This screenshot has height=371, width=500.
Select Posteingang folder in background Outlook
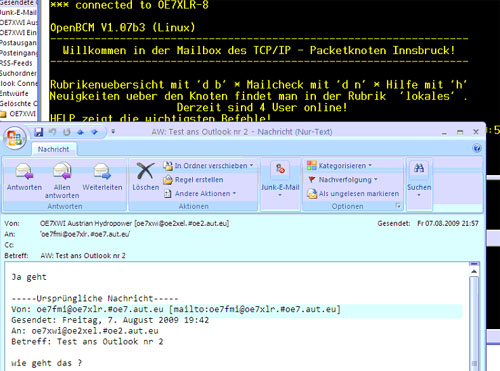19,53
